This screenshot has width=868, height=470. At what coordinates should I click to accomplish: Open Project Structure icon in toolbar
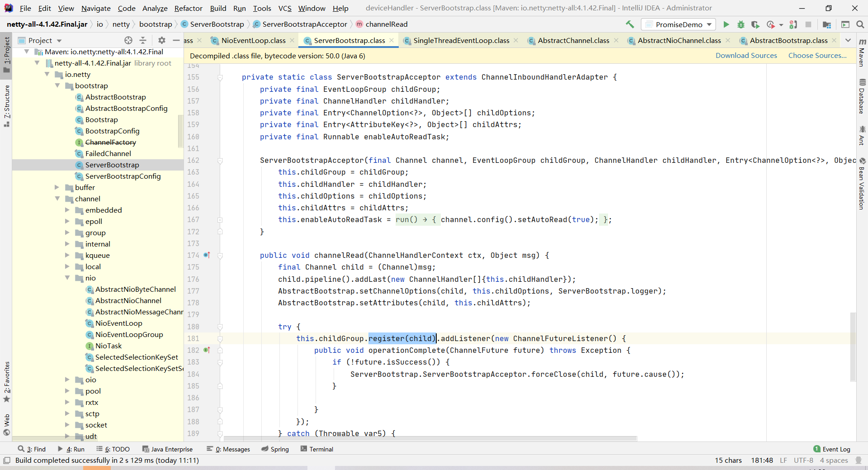tap(827, 24)
